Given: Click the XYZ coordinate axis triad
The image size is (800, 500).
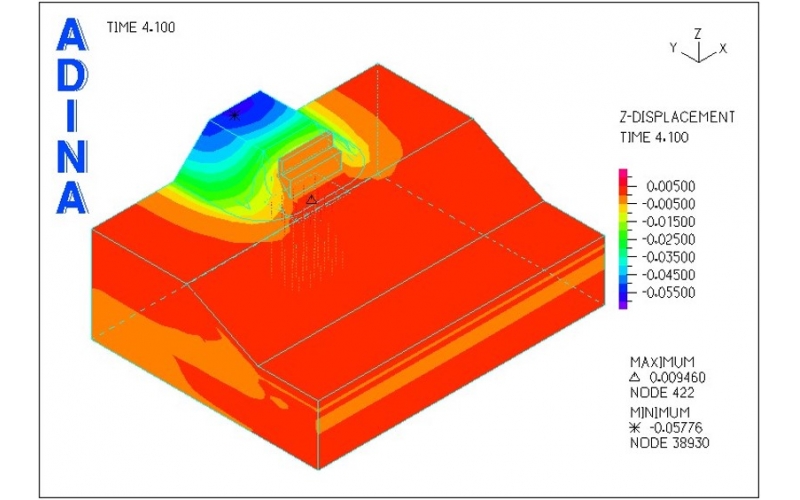Looking at the screenshot, I should pyautogui.click(x=697, y=48).
